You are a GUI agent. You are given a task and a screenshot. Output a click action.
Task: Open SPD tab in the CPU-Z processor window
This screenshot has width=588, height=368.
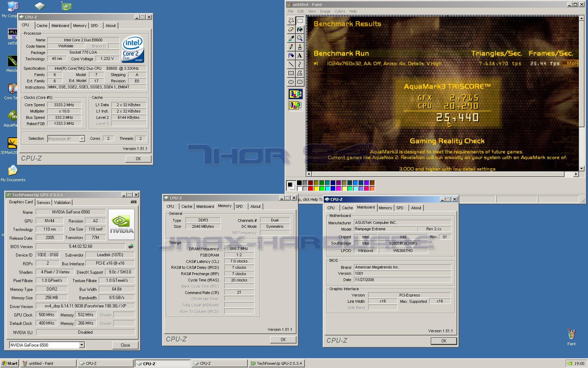coord(94,26)
